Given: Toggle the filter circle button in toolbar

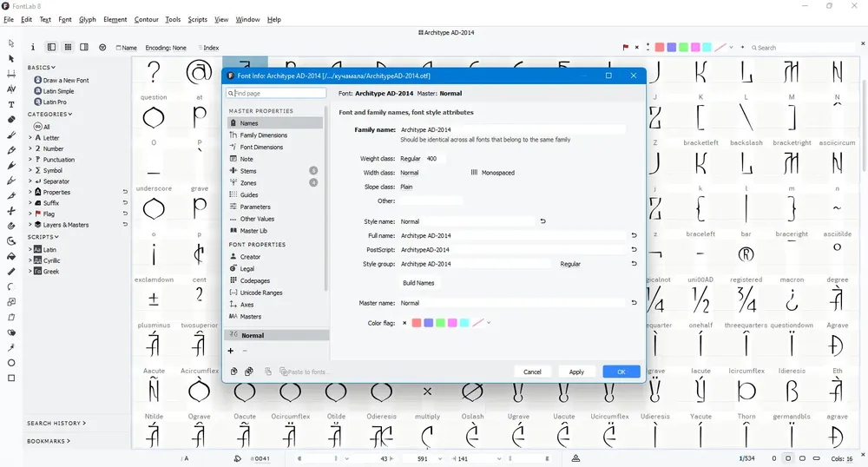Looking at the screenshot, I should 102,48.
